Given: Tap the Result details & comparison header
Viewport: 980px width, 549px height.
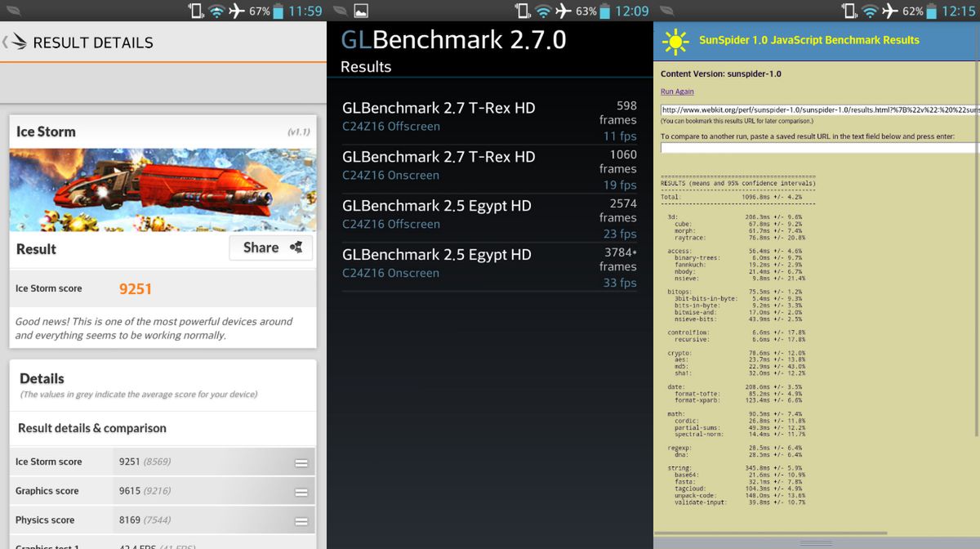Looking at the screenshot, I should (x=92, y=428).
